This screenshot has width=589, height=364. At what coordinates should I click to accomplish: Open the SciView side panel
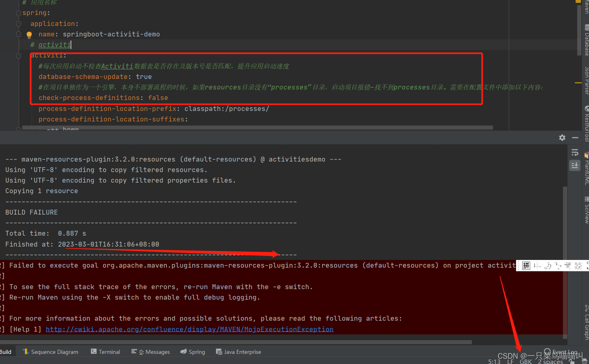coord(586,210)
